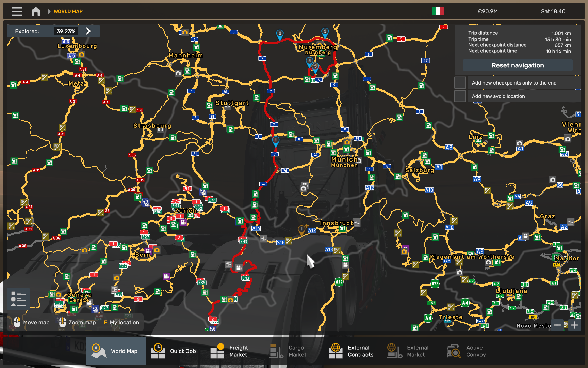Open the Quick Job tab
Viewport: 588px width, 368px height.
pyautogui.click(x=175, y=351)
